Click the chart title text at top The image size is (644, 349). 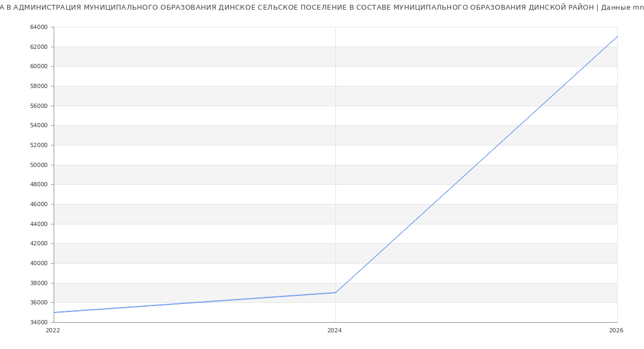[322, 8]
